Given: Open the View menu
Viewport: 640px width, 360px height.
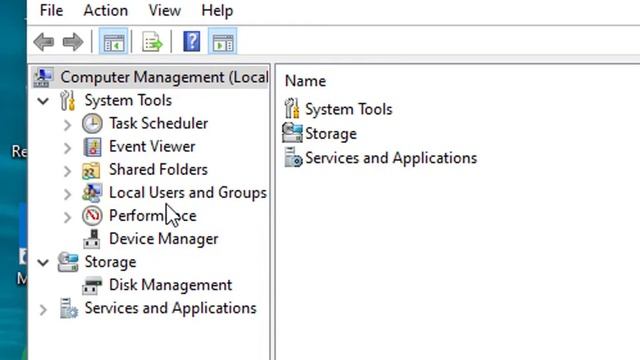Looking at the screenshot, I should 164,10.
